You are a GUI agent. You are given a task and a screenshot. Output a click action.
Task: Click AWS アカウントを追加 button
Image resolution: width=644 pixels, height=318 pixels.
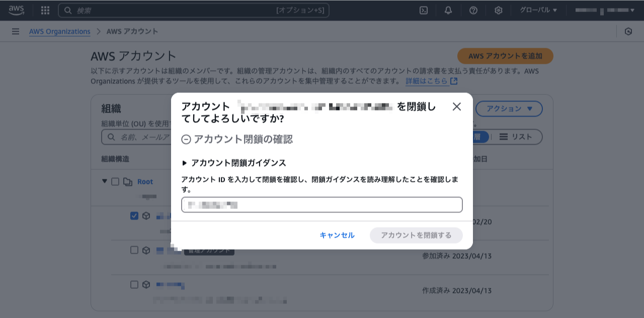(x=505, y=56)
